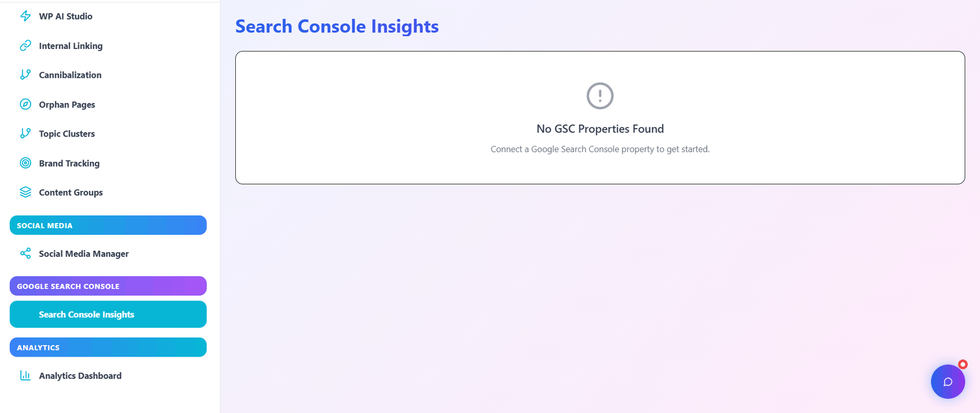Open Social Media Manager via share icon
The height and width of the screenshot is (413, 980).
tap(25, 253)
